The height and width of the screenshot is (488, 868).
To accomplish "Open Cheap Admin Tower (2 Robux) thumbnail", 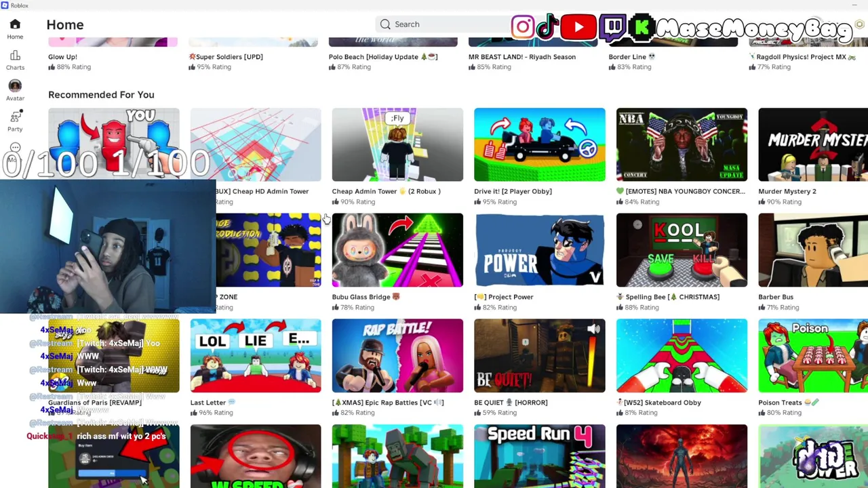I will pos(397,144).
